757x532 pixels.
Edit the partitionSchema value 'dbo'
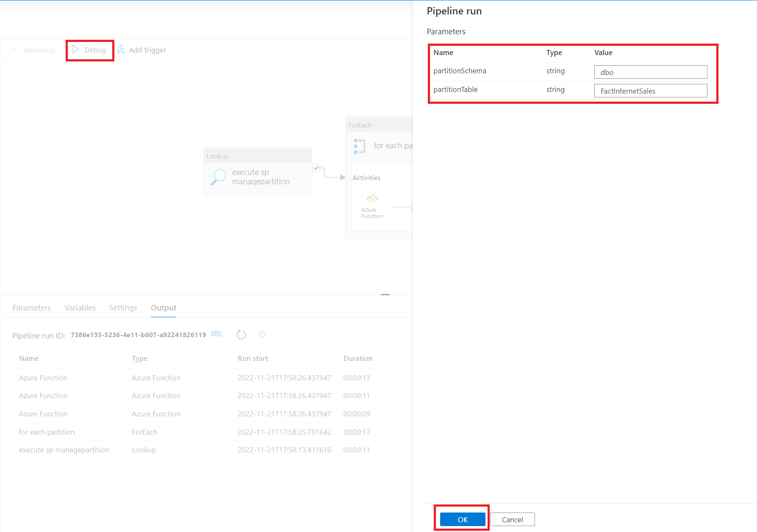651,72
